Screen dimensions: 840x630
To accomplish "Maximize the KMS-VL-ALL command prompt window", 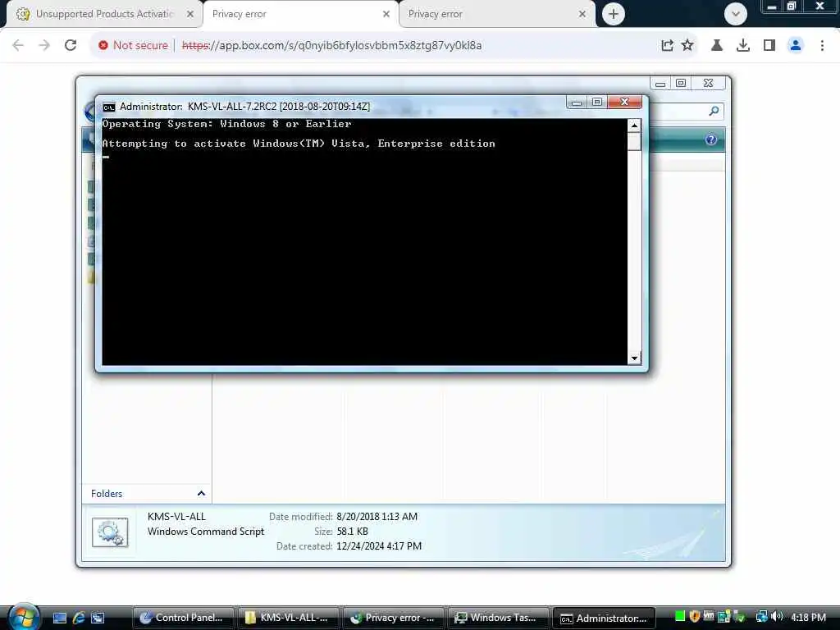I will [x=597, y=102].
